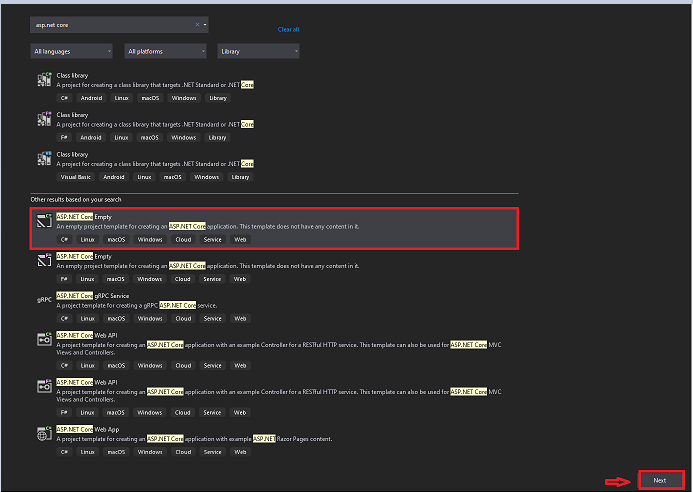This screenshot has height=492, width=693.
Task: Click the F# Class library template icon
Action: [x=44, y=119]
